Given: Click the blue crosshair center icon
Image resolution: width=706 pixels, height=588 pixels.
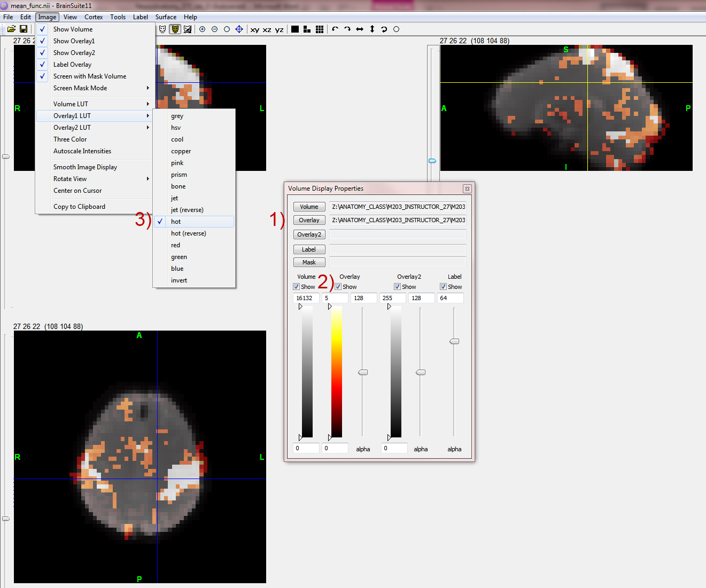Looking at the screenshot, I should 239,29.
